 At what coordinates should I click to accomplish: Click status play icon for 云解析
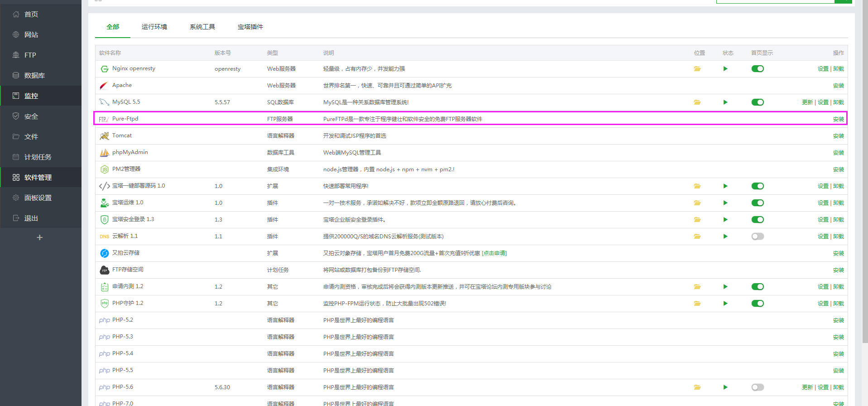click(x=725, y=237)
